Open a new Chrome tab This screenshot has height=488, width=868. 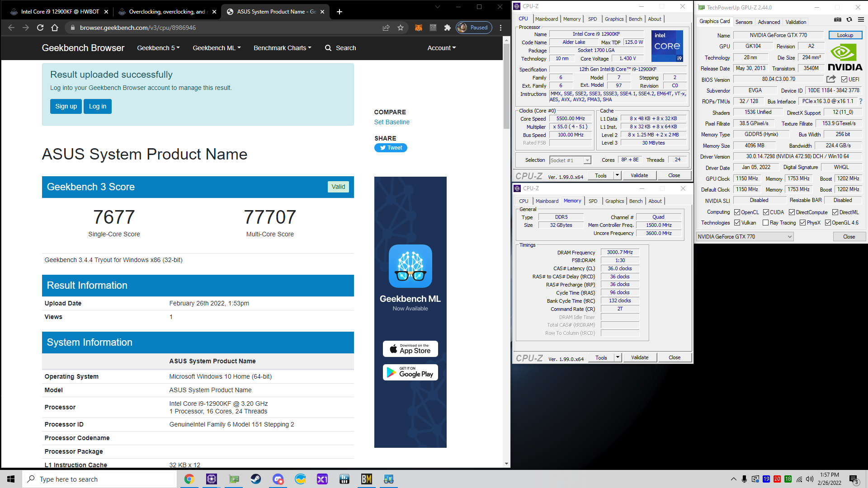click(340, 12)
